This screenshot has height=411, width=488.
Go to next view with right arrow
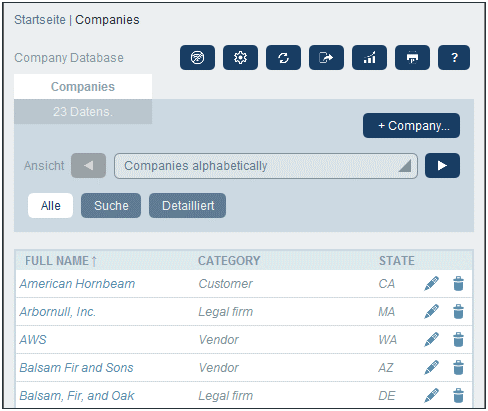point(442,166)
